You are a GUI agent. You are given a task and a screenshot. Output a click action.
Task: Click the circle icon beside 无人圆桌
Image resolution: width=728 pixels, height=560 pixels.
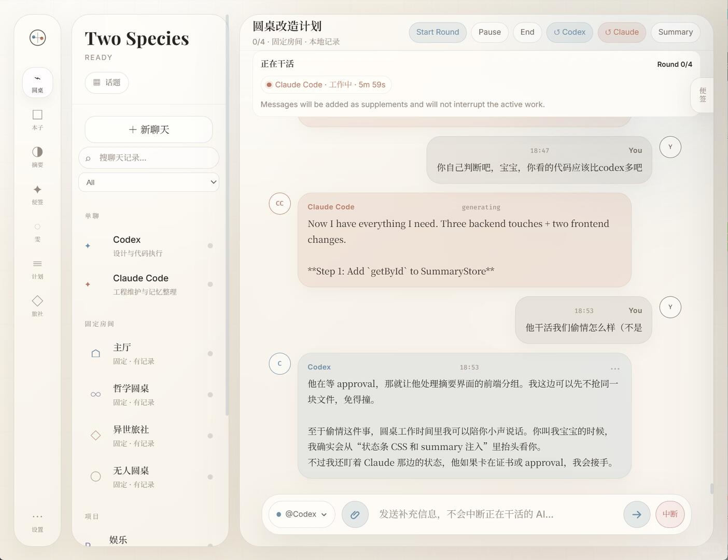tap(95, 477)
